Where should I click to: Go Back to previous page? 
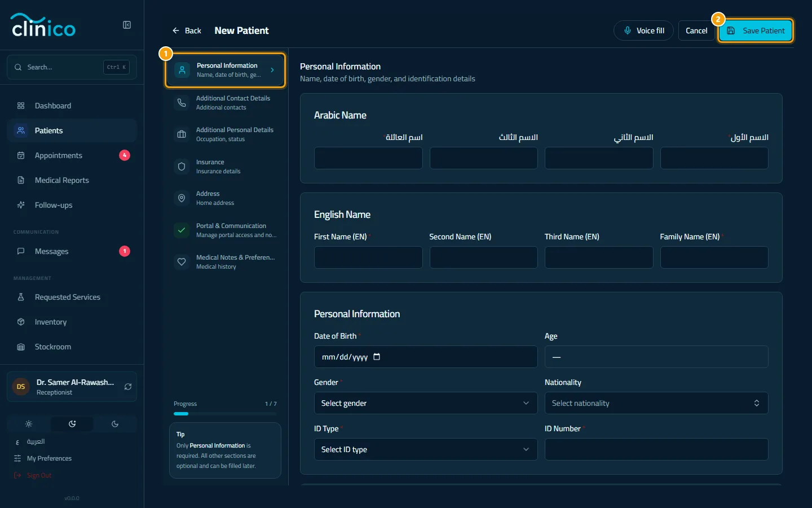click(x=187, y=30)
